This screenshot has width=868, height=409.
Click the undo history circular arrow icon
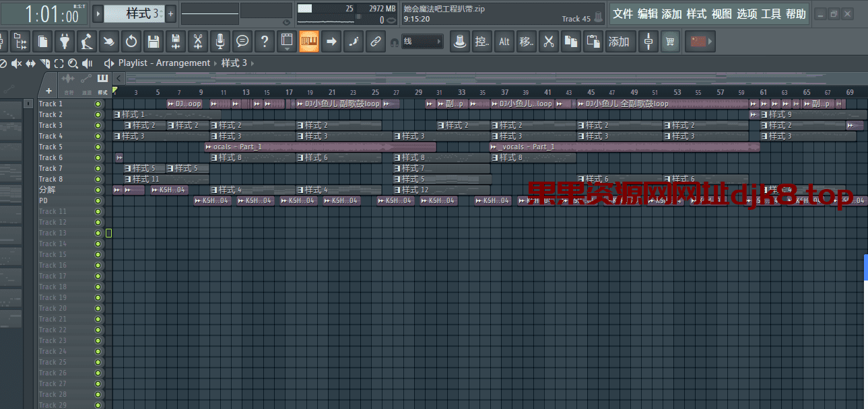[x=131, y=42]
